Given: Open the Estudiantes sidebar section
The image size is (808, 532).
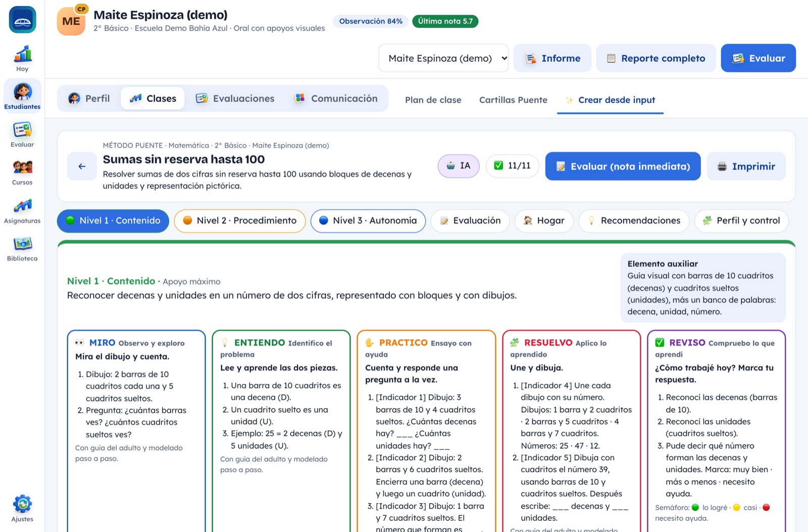Looking at the screenshot, I should point(22,96).
